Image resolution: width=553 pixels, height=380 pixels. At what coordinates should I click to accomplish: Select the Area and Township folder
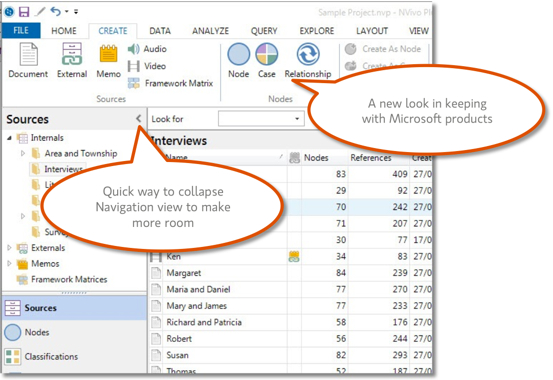[x=81, y=153]
